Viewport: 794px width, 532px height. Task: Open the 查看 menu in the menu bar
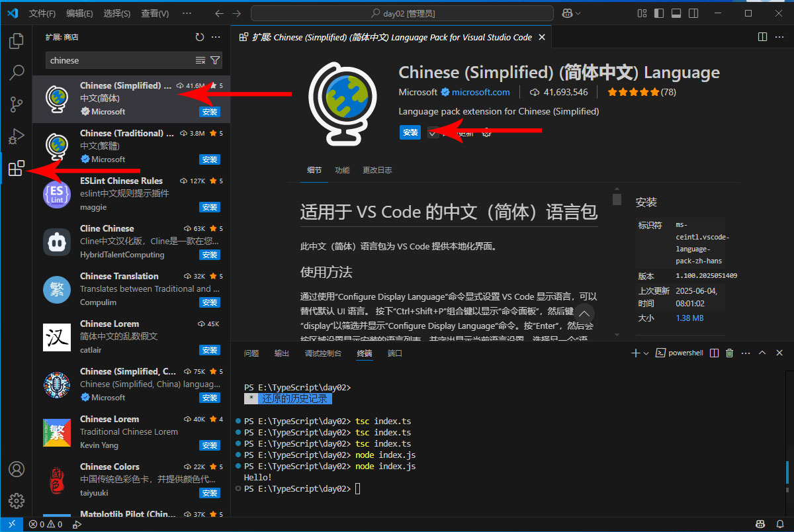(x=155, y=13)
